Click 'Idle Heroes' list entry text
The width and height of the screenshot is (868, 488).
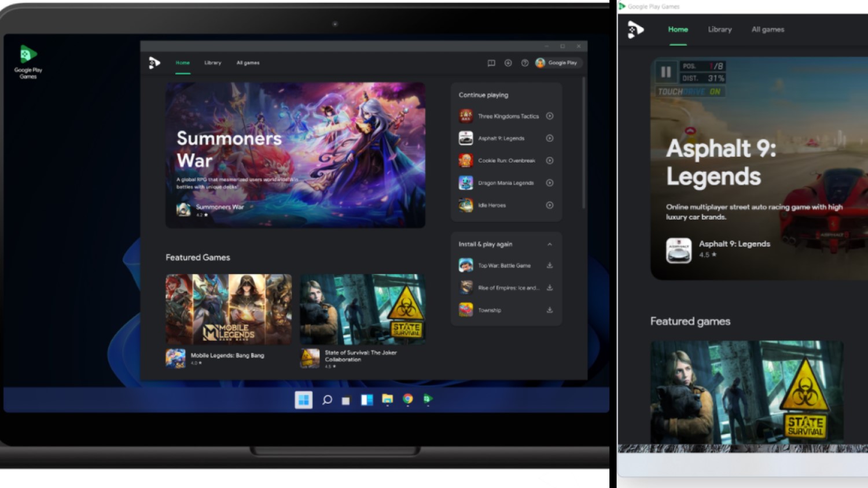click(x=492, y=205)
